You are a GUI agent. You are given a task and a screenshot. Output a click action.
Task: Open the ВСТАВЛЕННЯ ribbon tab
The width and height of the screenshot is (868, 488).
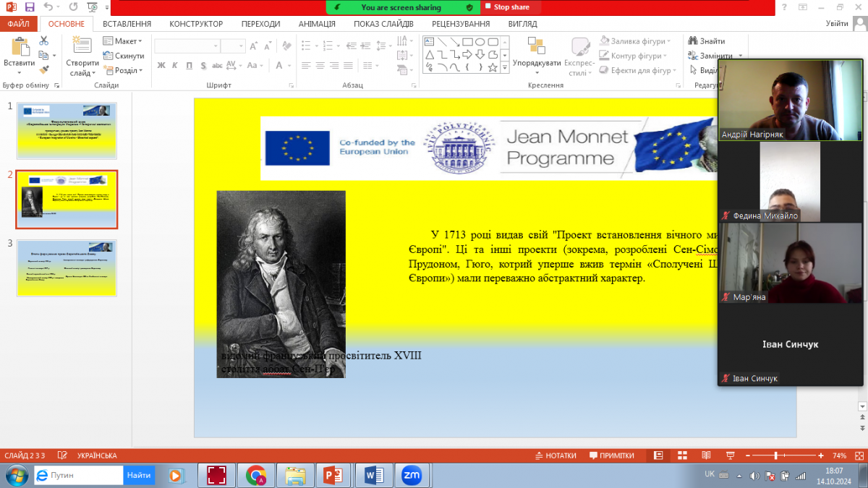point(127,24)
